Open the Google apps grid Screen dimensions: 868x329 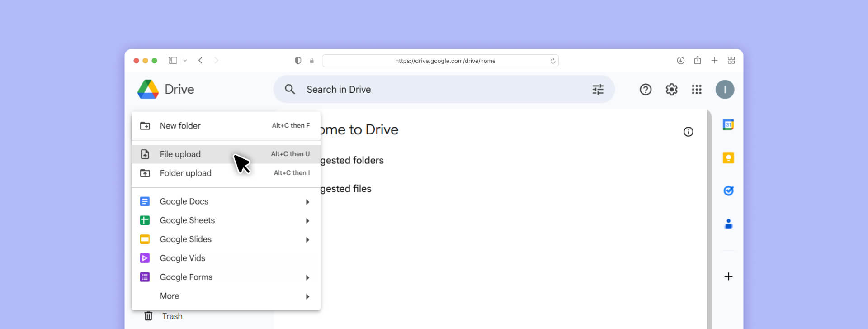point(697,90)
